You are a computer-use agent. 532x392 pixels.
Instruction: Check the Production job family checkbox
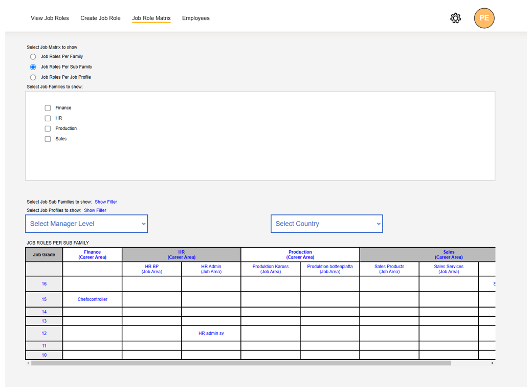[48, 128]
